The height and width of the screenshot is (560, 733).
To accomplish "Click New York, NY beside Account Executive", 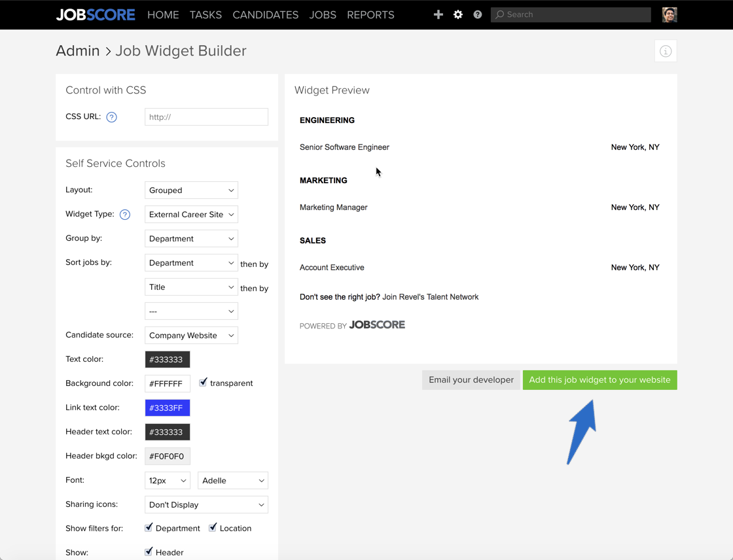I will (635, 268).
